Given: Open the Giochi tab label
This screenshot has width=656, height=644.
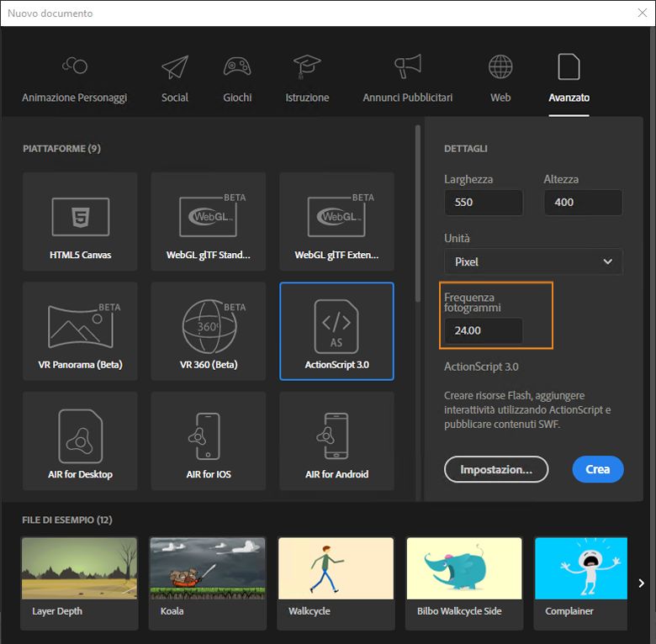Looking at the screenshot, I should (x=237, y=98).
